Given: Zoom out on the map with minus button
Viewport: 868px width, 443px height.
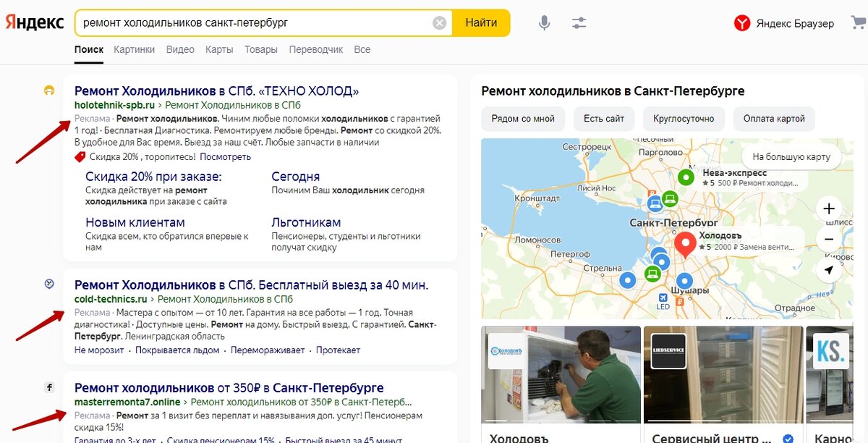Looking at the screenshot, I should pos(828,238).
